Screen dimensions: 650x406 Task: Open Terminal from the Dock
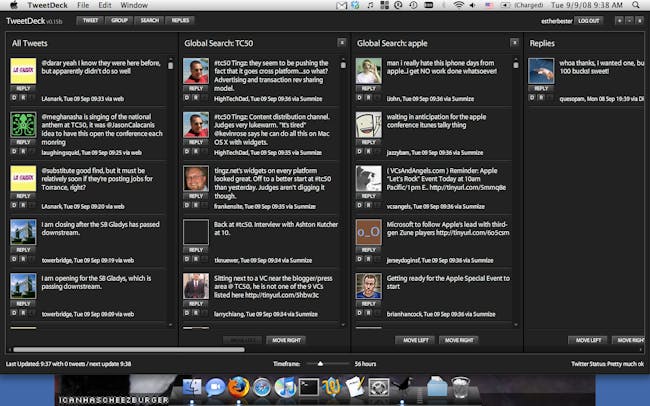309,387
